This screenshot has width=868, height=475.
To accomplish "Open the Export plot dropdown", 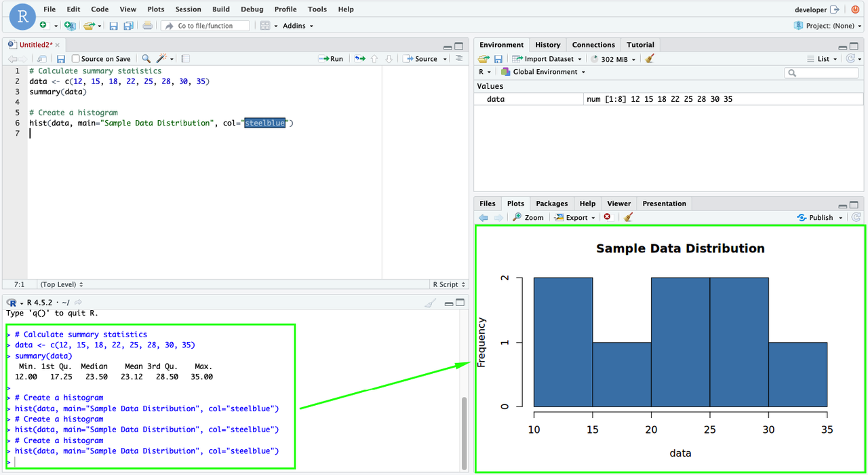I will (574, 216).
